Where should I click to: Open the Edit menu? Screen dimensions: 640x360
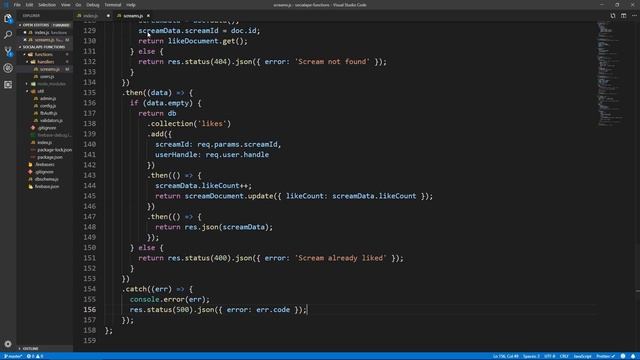(x=29, y=5)
